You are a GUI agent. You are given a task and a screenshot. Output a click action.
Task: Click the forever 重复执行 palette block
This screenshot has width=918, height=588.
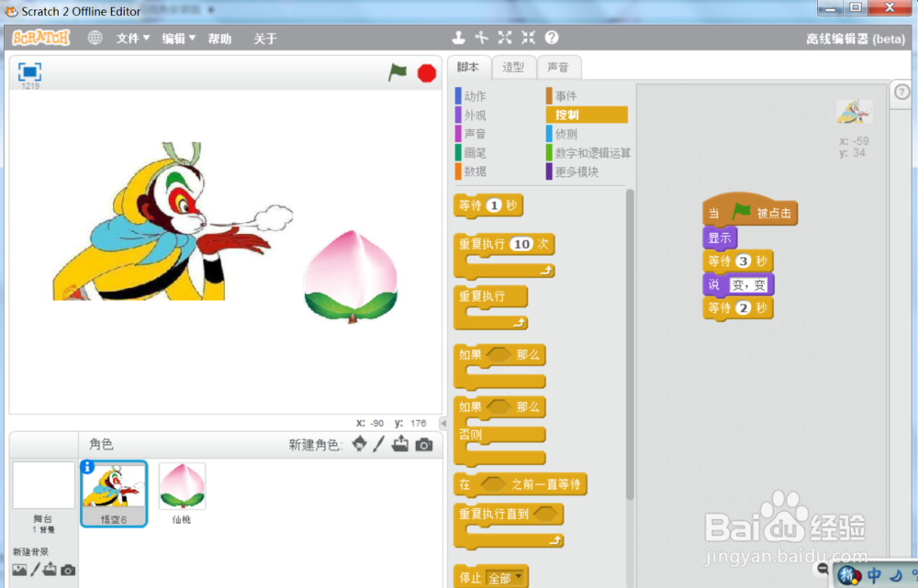(490, 307)
